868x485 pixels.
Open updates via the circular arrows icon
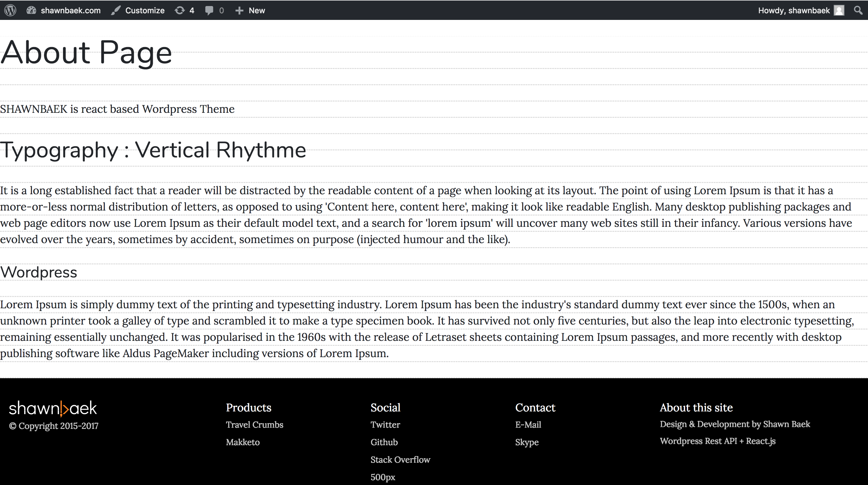[180, 10]
